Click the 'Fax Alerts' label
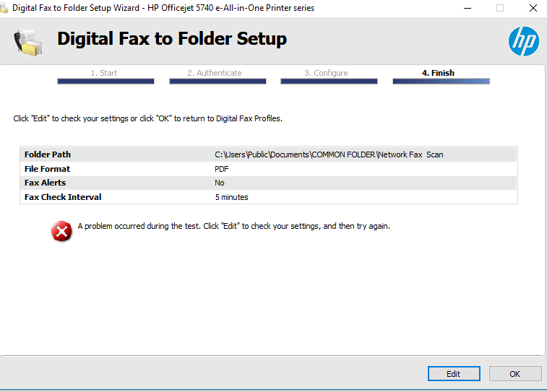 coord(45,183)
